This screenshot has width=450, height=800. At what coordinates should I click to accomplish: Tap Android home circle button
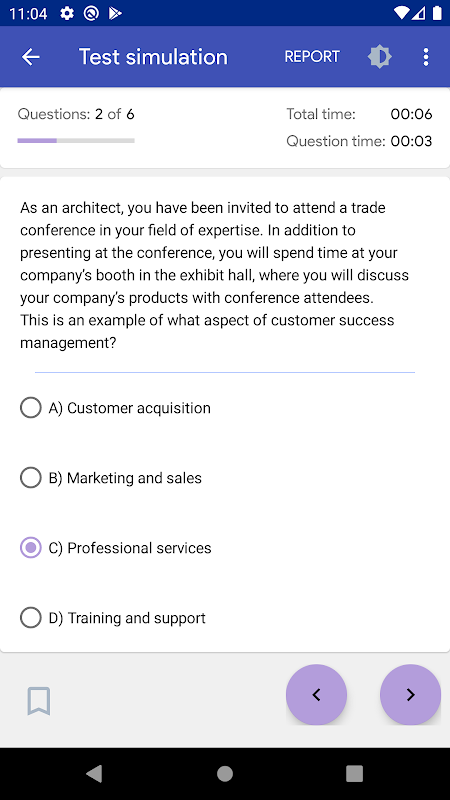[x=225, y=773]
